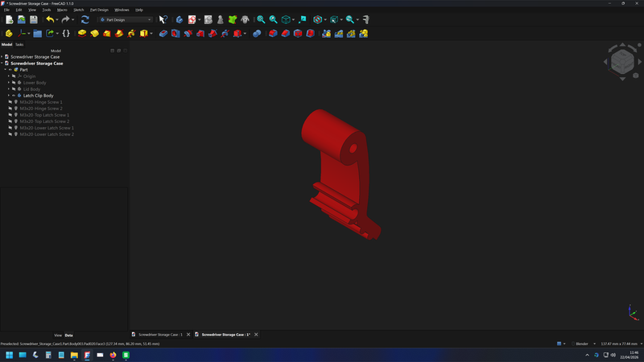Show the hidden Lower Body item

14,83
